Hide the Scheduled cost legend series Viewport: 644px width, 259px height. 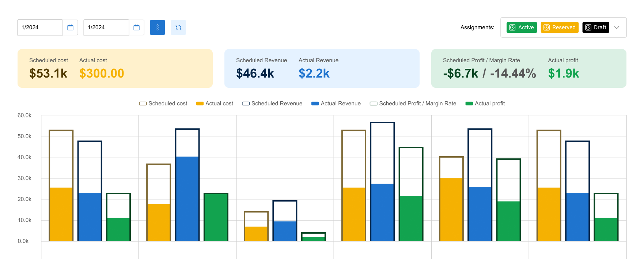(x=163, y=104)
